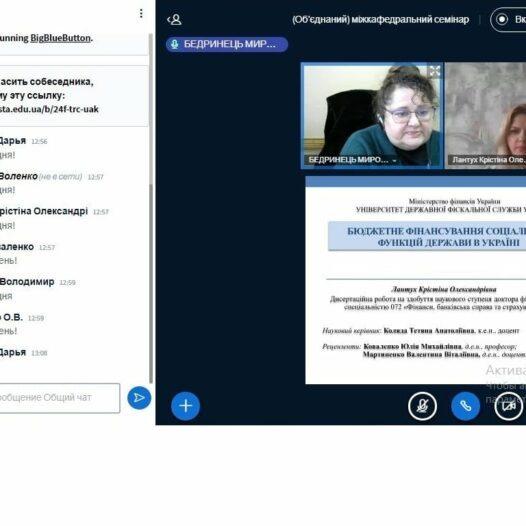
Task: Click the рістіна Олександрі chat name
Action: [x=44, y=211]
